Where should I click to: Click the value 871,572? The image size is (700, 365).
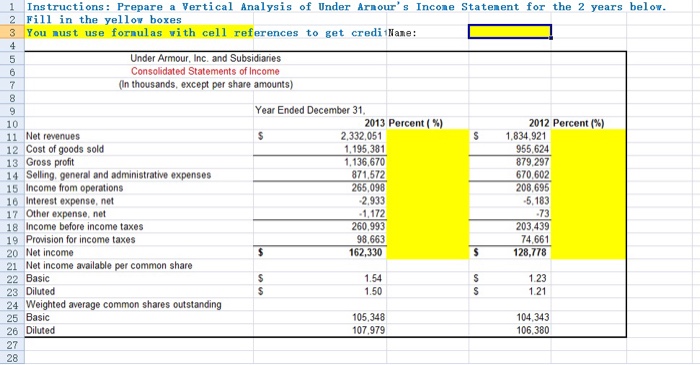coord(368,175)
